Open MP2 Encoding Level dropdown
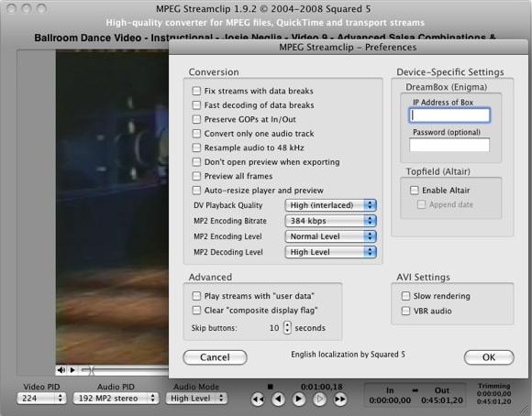This screenshot has height=416, width=532. click(331, 236)
